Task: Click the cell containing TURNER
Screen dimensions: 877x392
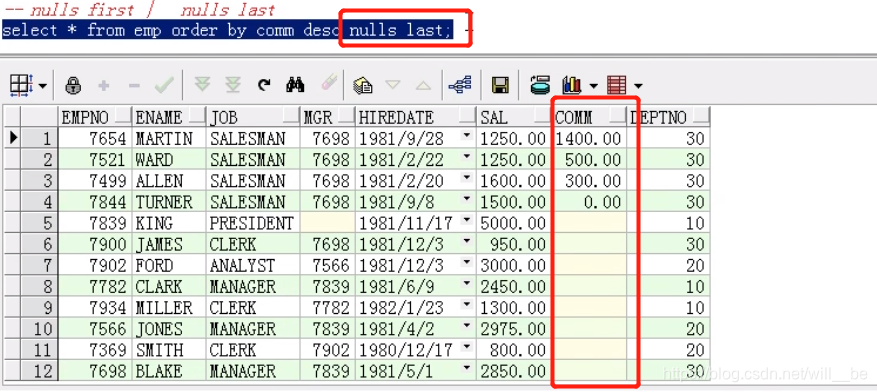Action: (169, 202)
